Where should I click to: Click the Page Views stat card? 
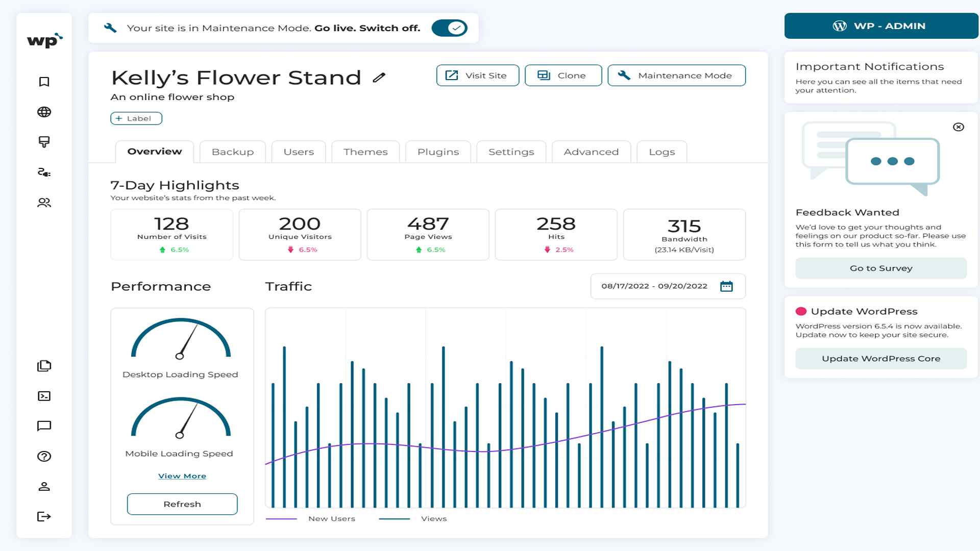428,235
